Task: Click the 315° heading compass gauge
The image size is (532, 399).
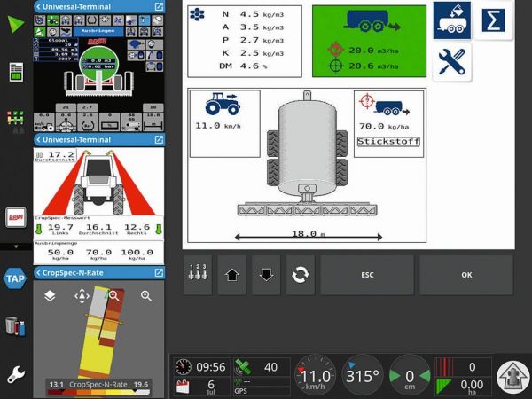Action: coord(363,376)
